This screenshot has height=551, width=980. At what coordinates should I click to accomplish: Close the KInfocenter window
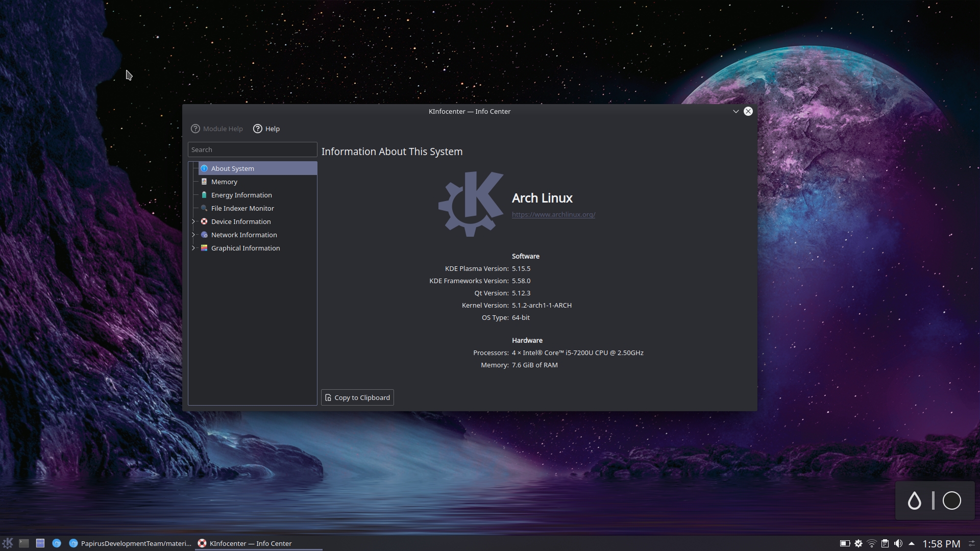748,111
